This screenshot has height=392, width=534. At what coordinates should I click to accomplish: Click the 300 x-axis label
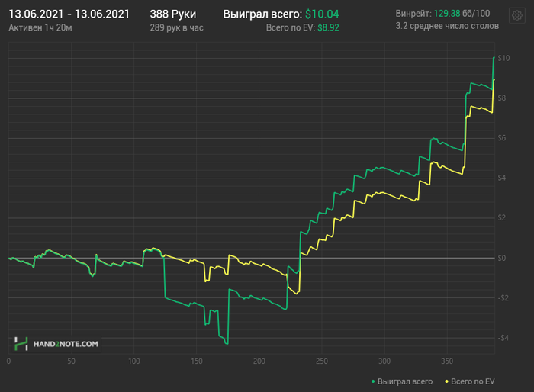click(384, 361)
